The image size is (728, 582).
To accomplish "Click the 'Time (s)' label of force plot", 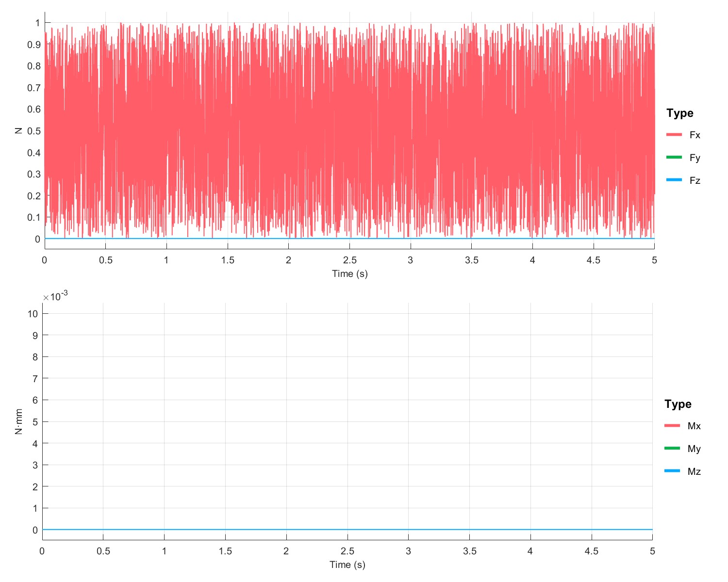I will 350,274.
